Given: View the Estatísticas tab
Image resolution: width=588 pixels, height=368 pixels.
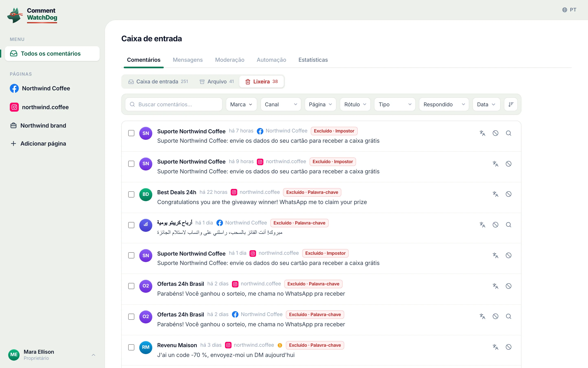Looking at the screenshot, I should tap(313, 60).
